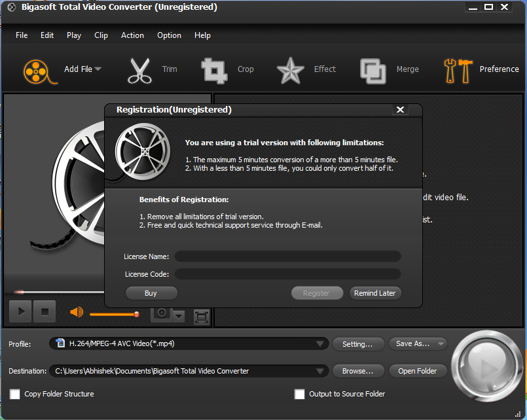
Task: Click the Remind Later button
Action: 375,293
